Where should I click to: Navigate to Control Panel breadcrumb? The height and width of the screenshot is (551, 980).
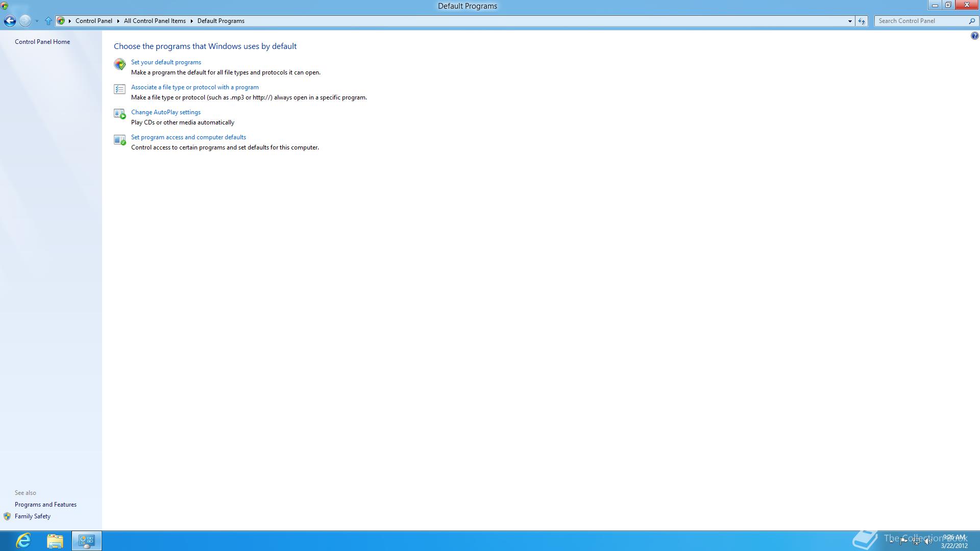pyautogui.click(x=93, y=21)
